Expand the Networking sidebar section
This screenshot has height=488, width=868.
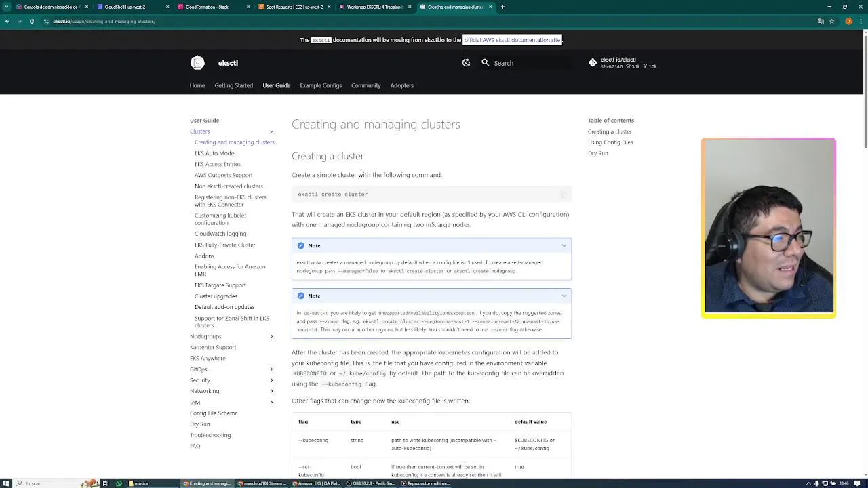click(x=271, y=391)
